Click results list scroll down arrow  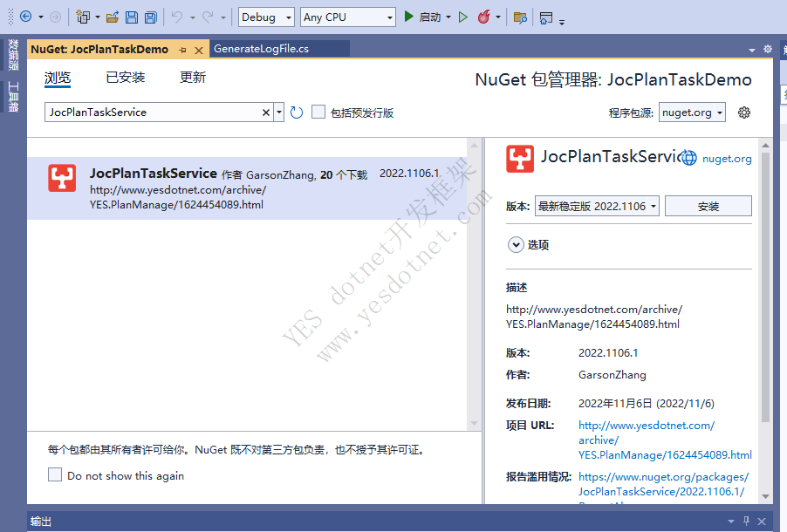[x=474, y=424]
